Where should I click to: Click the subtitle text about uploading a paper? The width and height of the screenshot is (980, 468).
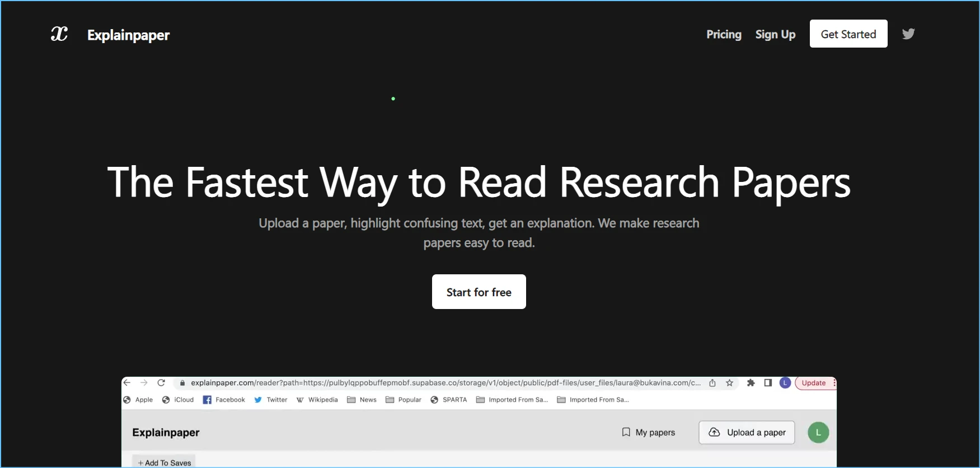tap(479, 233)
